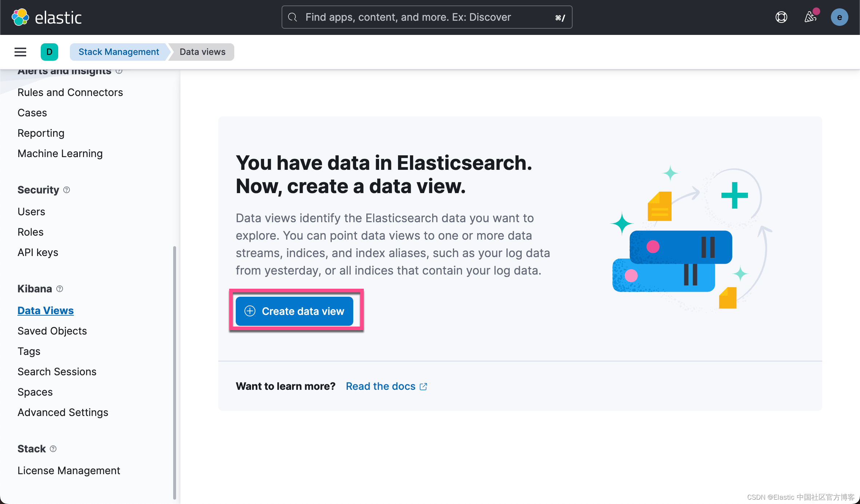Open the main navigation hamburger menu
860x504 pixels.
point(20,52)
